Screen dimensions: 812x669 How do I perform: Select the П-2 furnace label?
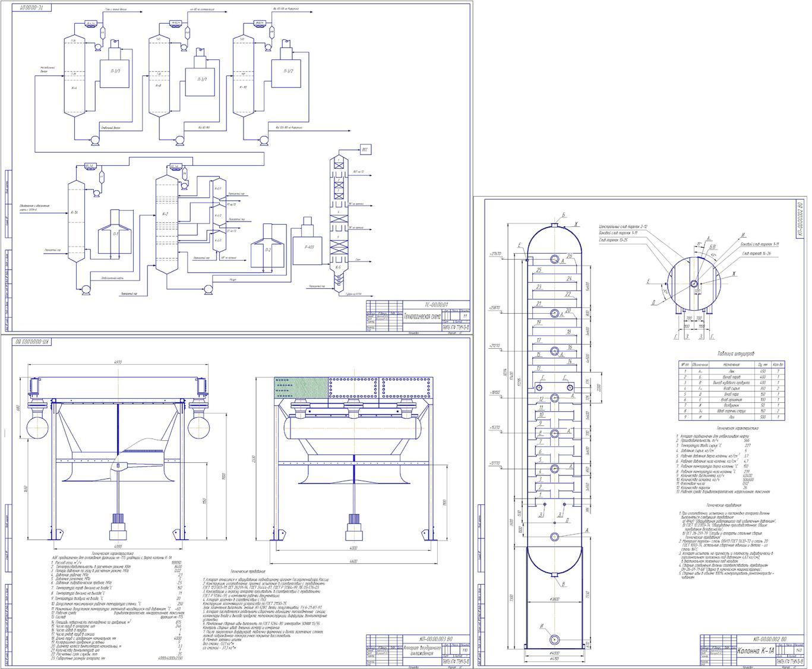click(x=268, y=250)
